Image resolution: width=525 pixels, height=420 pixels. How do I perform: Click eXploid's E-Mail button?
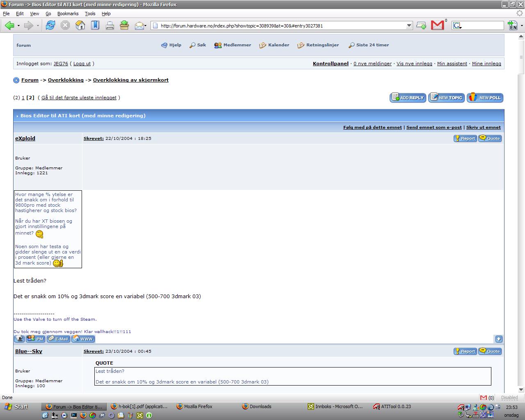[x=58, y=339]
